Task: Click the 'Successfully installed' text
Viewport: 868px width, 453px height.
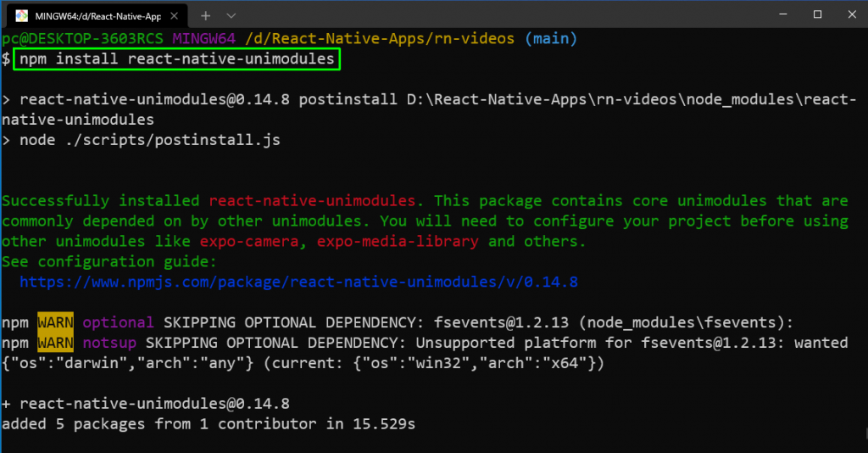Action: point(100,201)
